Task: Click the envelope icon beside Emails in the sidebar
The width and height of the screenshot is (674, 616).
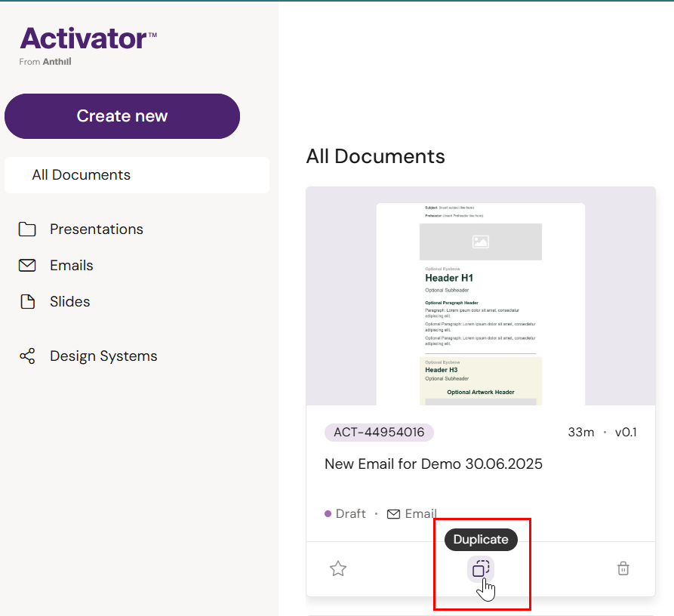Action: 27,266
